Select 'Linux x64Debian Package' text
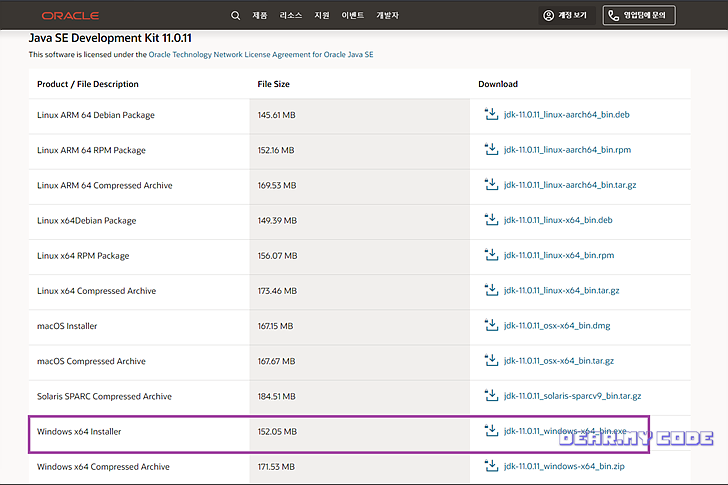728x485 pixels. click(x=87, y=220)
